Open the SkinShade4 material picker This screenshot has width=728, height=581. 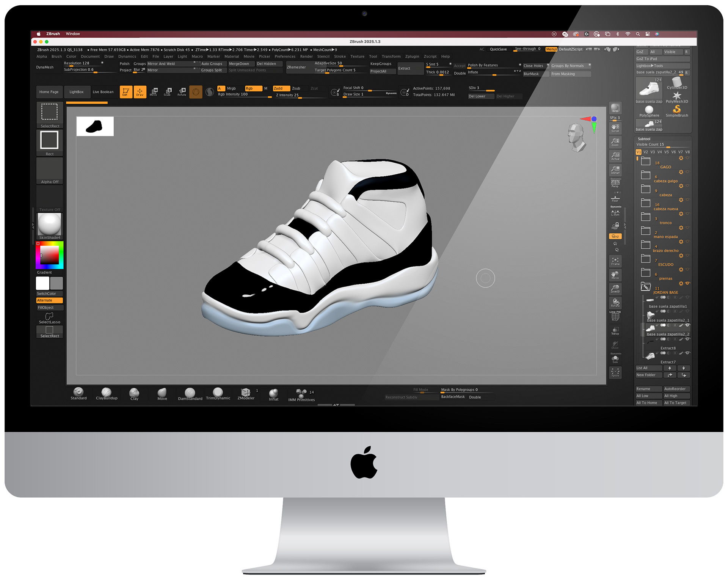pos(50,226)
